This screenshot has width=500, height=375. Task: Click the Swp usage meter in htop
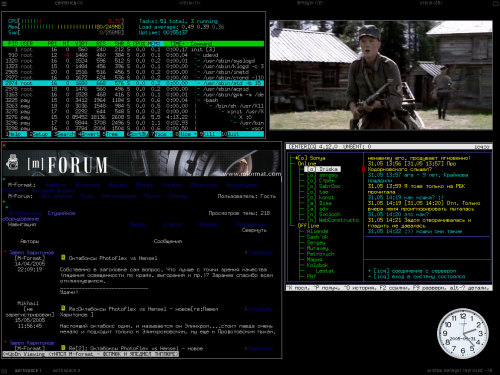pos(66,32)
